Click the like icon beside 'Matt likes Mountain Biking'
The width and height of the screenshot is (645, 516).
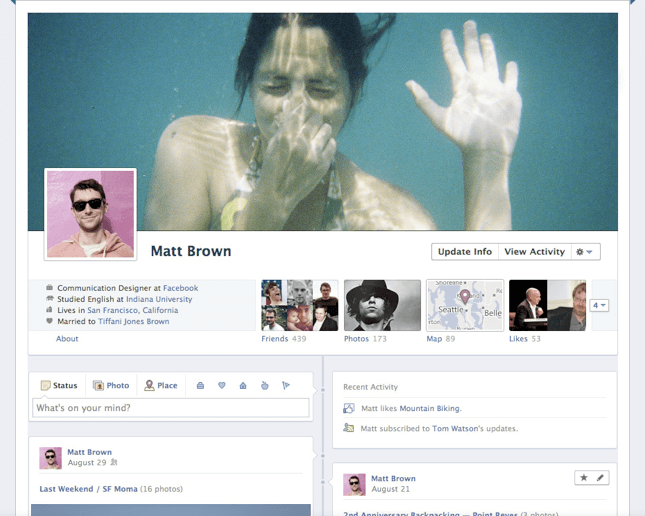[x=349, y=408]
